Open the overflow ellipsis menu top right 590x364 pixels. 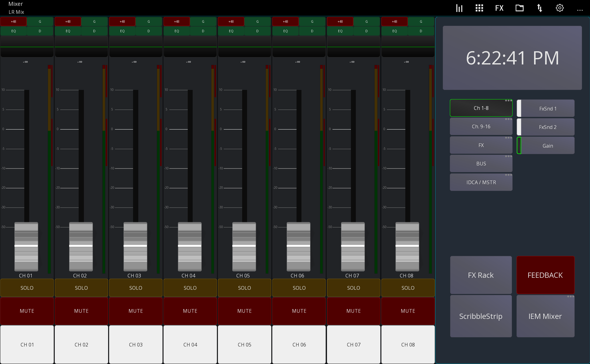tap(580, 10)
